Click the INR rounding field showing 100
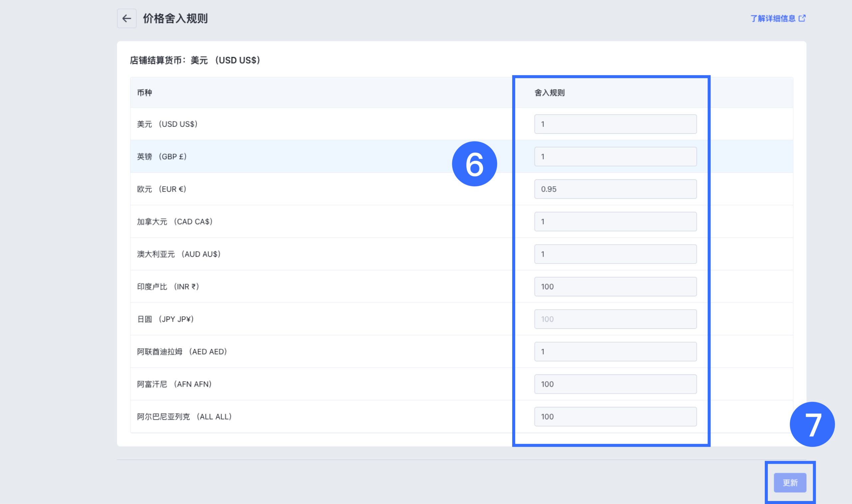The width and height of the screenshot is (852, 504). 615,287
